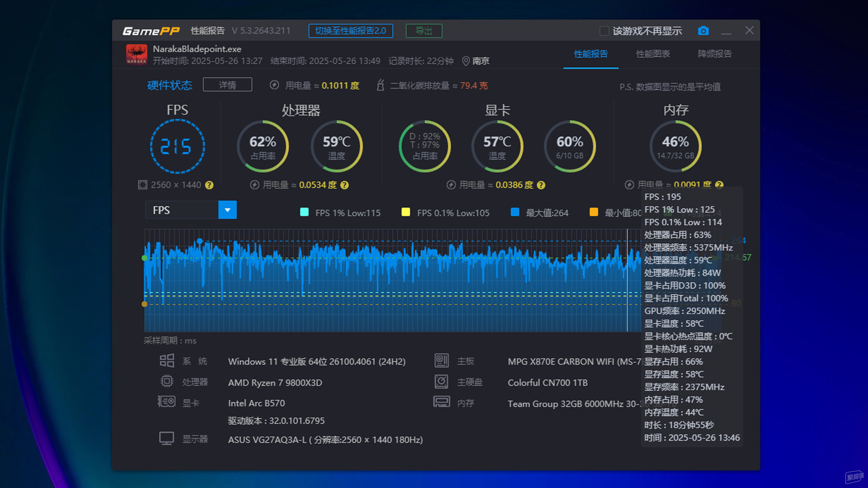Click the blue 最大值 legend swatch
The width and height of the screenshot is (868, 488).
click(515, 212)
